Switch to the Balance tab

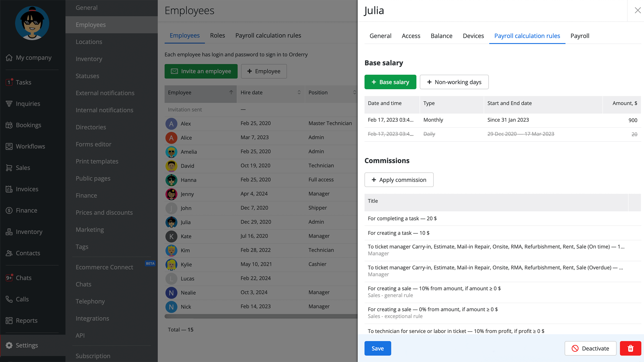[441, 36]
